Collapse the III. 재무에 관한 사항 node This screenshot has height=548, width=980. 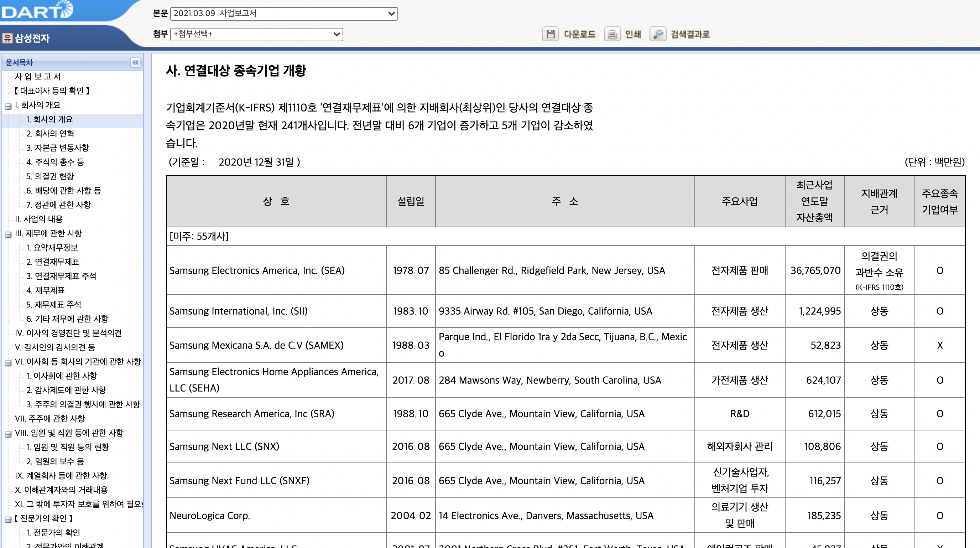click(x=8, y=234)
